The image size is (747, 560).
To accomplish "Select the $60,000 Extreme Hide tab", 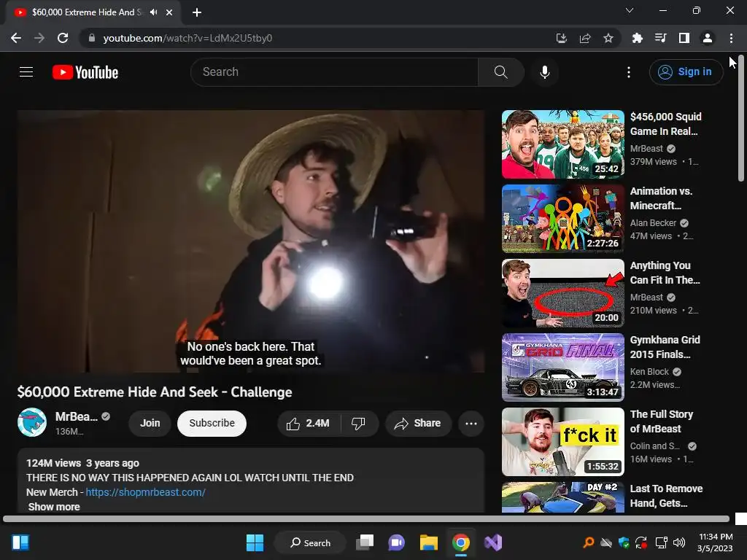I will (93, 12).
